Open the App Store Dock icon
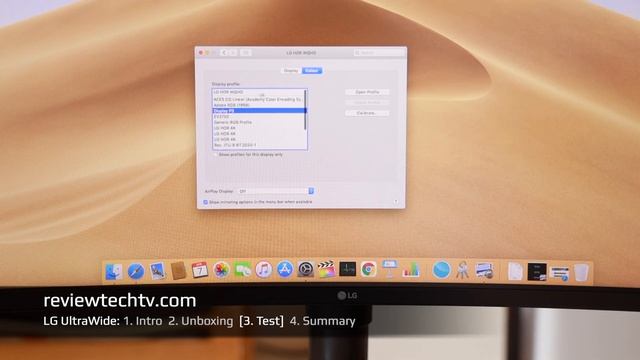Image resolution: width=640 pixels, height=360 pixels. tap(285, 270)
